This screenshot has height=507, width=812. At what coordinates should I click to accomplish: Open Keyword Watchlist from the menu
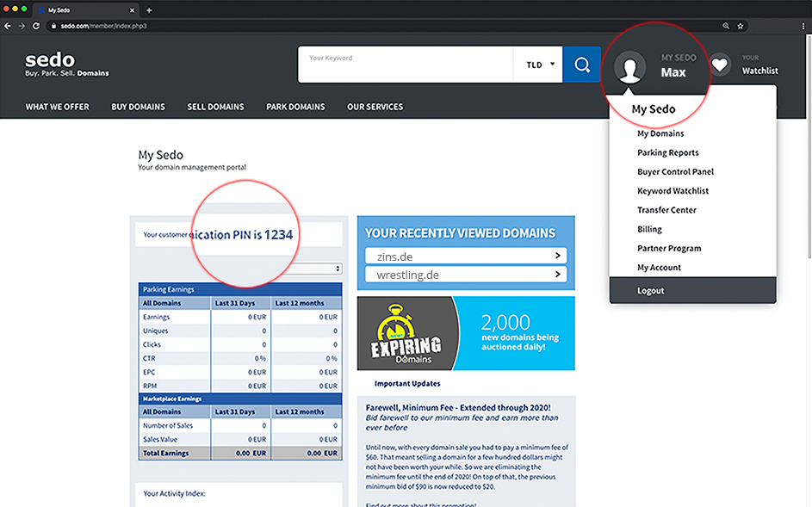click(673, 191)
